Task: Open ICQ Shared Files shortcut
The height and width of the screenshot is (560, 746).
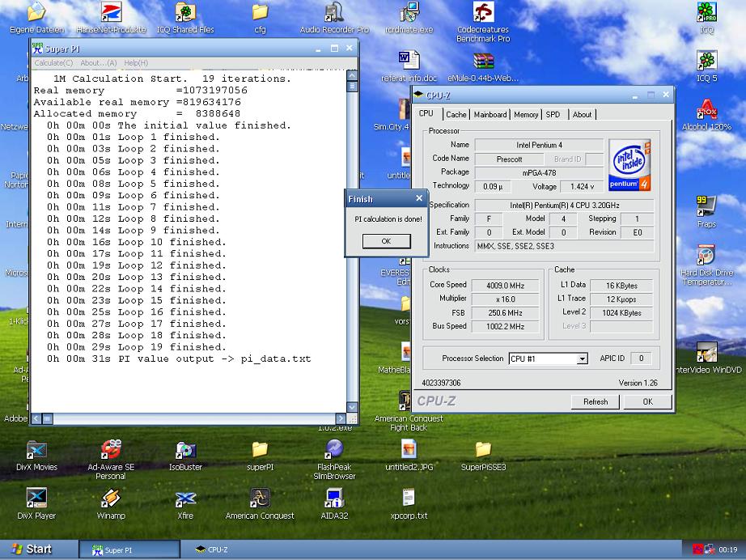Action: tap(185, 17)
